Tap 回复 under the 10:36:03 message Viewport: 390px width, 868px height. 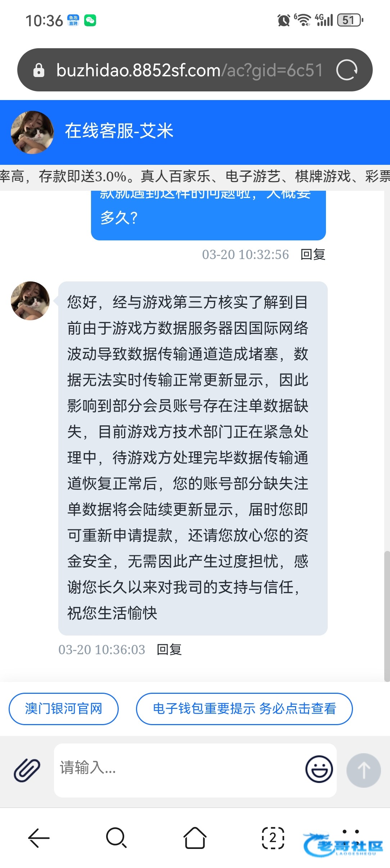169,650
